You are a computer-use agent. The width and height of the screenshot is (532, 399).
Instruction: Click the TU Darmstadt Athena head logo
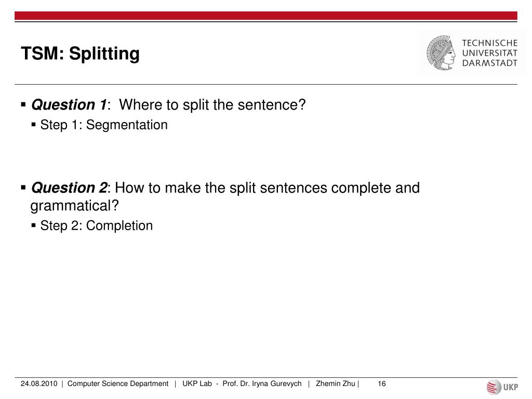tap(441, 53)
